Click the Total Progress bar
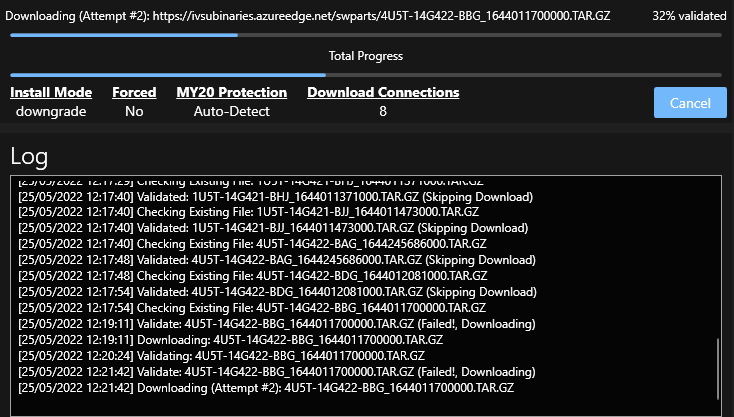This screenshot has width=734, height=417. 366,75
